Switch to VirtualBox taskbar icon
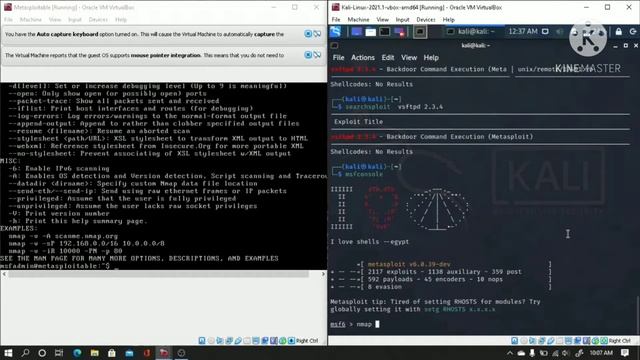This screenshot has height=360, width=640. [x=164, y=353]
